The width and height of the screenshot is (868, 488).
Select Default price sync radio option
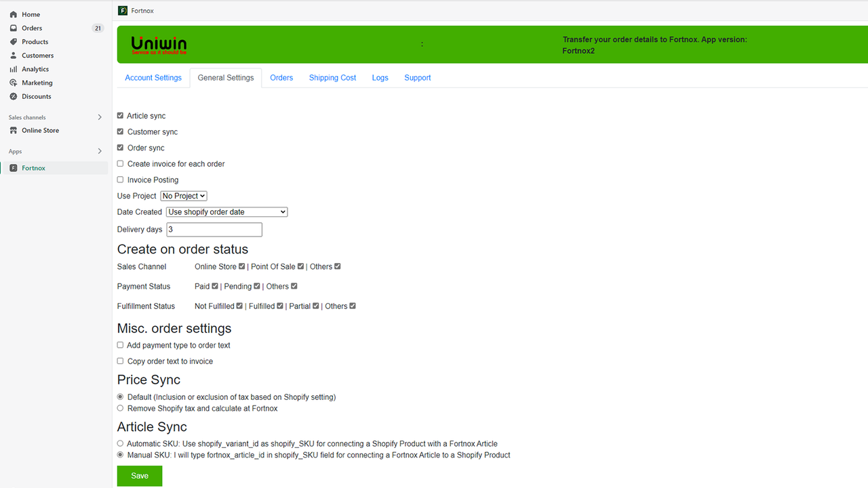tap(120, 396)
